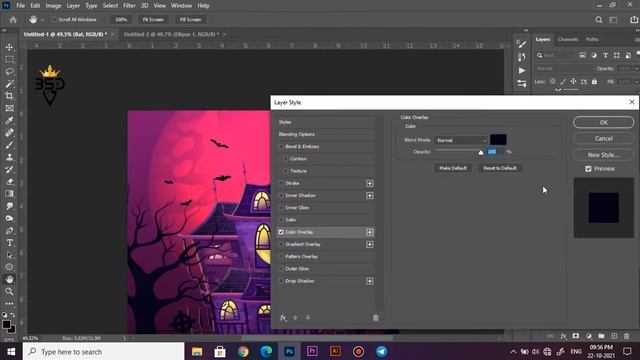The height and width of the screenshot is (360, 640).
Task: Click Reset to Default button
Action: point(500,168)
